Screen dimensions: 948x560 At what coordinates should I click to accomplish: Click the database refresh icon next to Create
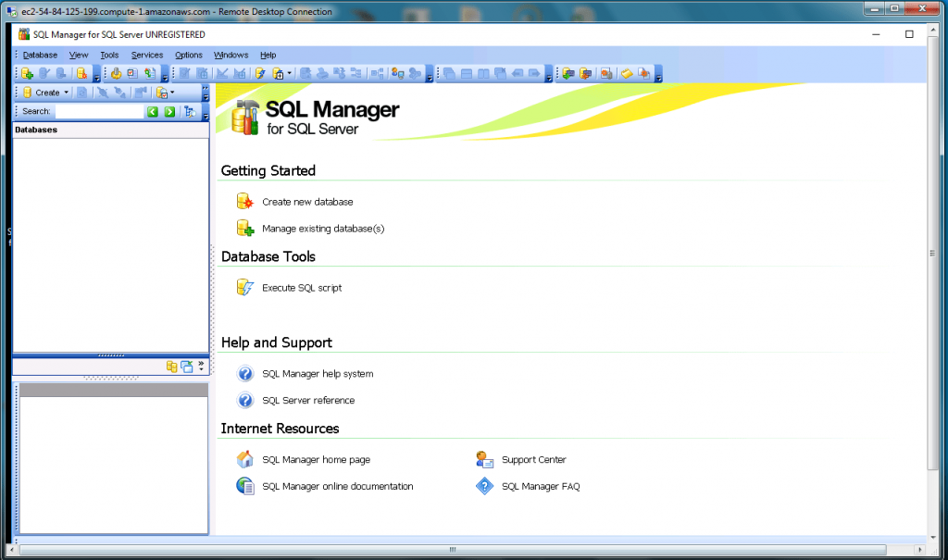pos(81,93)
